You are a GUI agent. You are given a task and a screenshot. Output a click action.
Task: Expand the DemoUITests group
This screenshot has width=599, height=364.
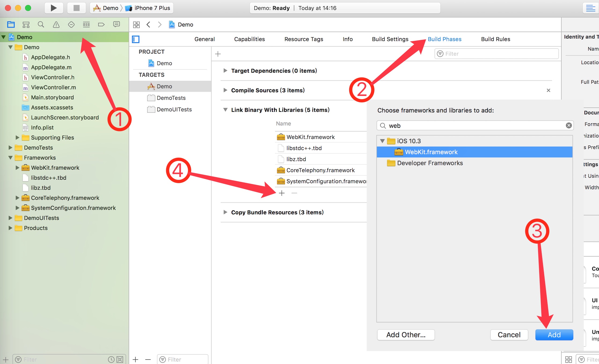[x=10, y=218]
